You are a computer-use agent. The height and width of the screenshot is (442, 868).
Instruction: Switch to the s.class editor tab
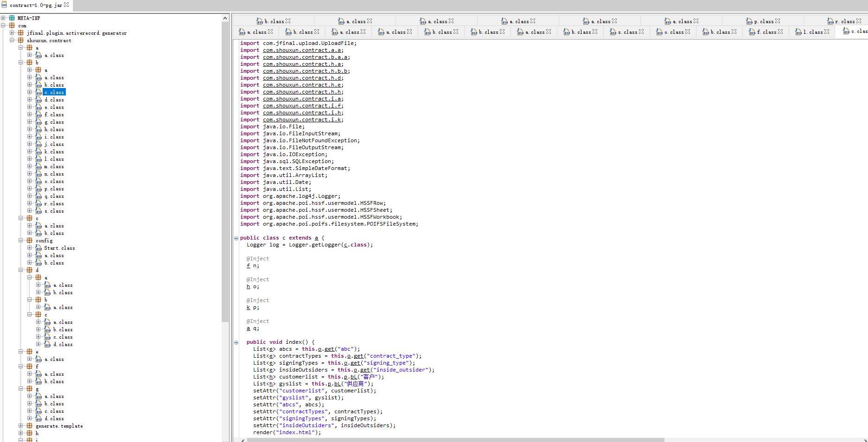tap(627, 32)
